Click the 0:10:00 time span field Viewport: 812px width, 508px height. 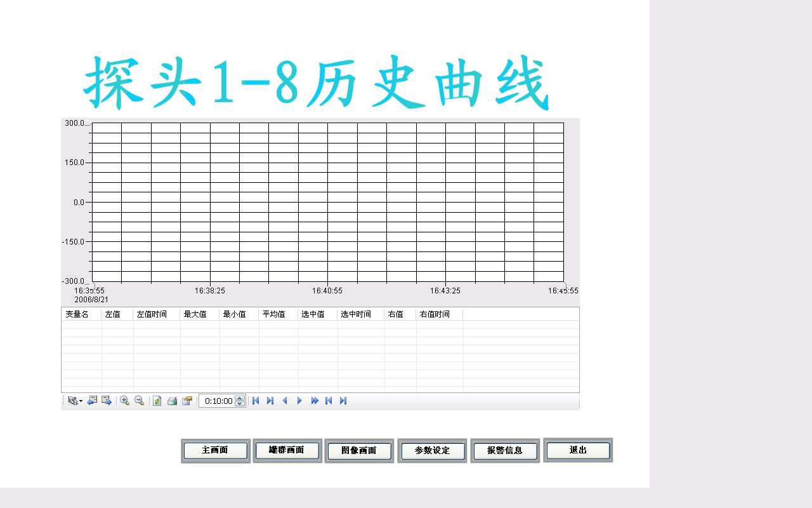tap(218, 401)
